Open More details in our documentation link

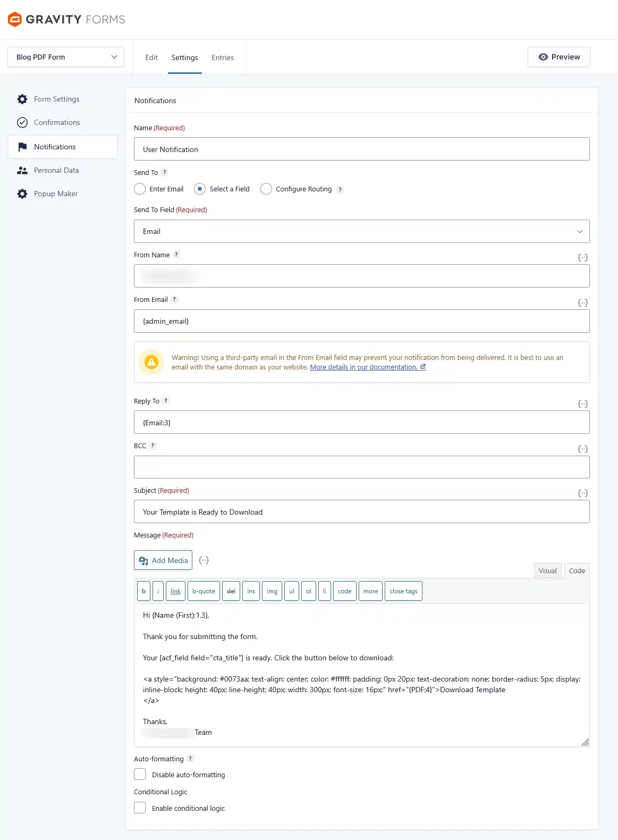[x=368, y=367]
